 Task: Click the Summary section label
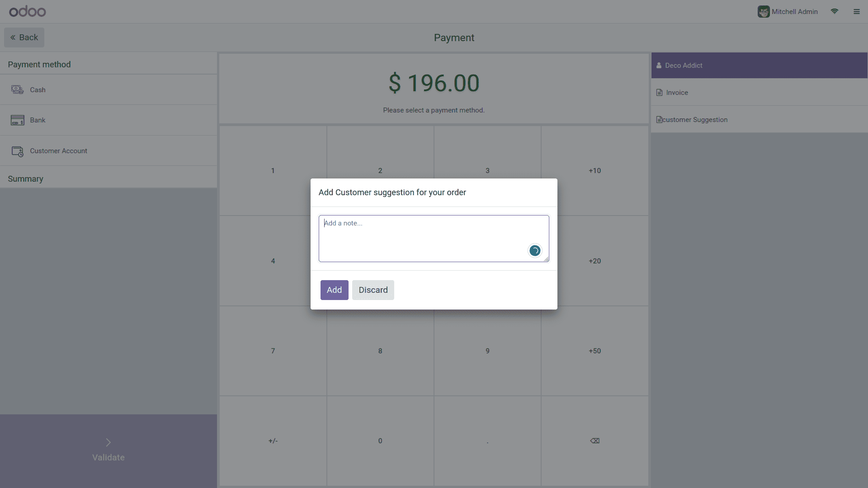click(25, 179)
